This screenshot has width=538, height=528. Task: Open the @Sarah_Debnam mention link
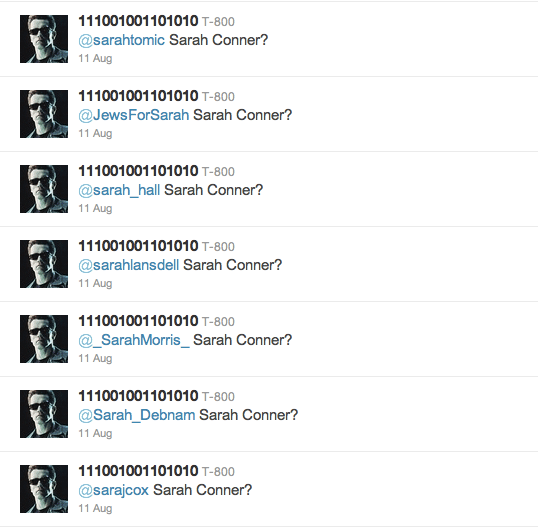point(137,415)
